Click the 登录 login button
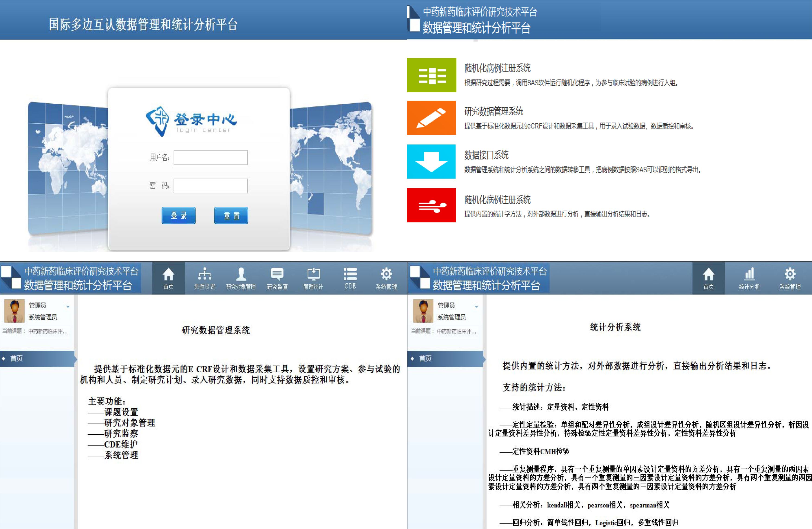The width and height of the screenshot is (812, 529). [178, 215]
